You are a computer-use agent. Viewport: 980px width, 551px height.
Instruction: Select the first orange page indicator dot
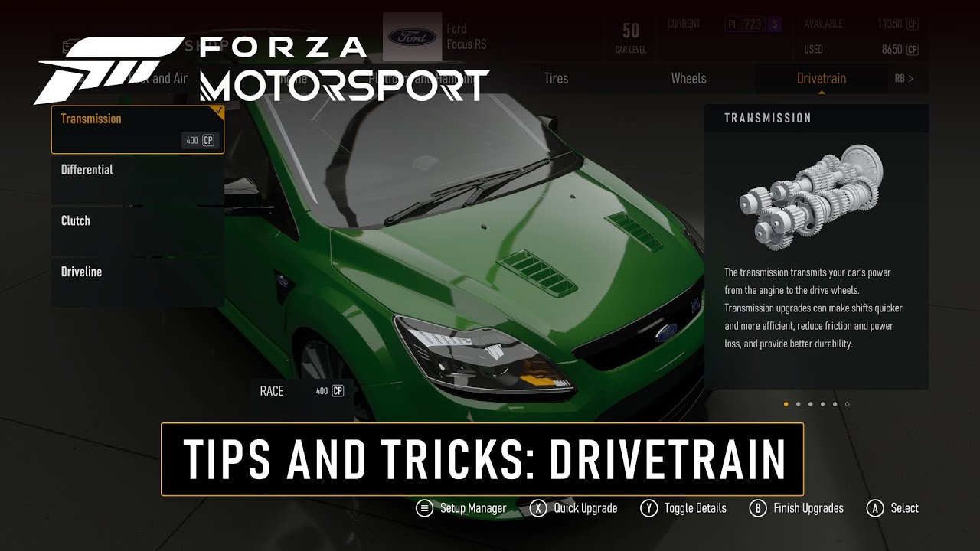click(786, 404)
